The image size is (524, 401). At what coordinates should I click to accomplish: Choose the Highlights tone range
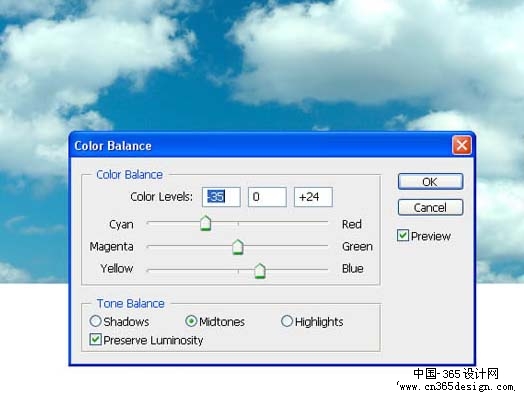(x=287, y=321)
